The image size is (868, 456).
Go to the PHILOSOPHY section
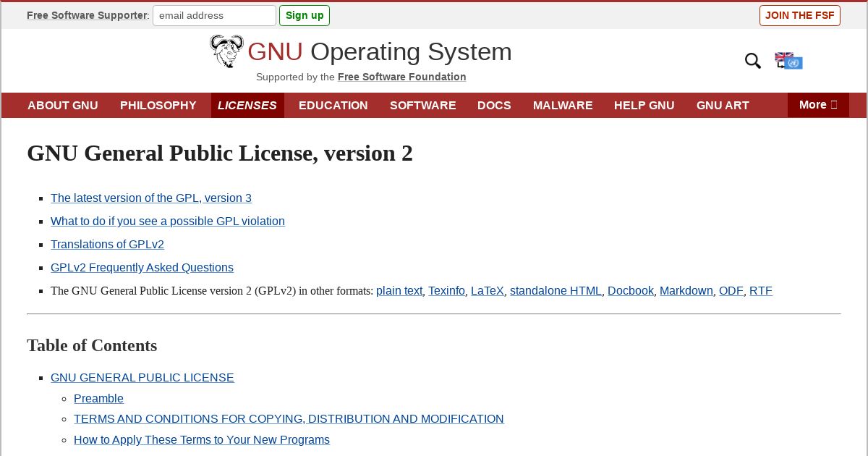coord(158,105)
